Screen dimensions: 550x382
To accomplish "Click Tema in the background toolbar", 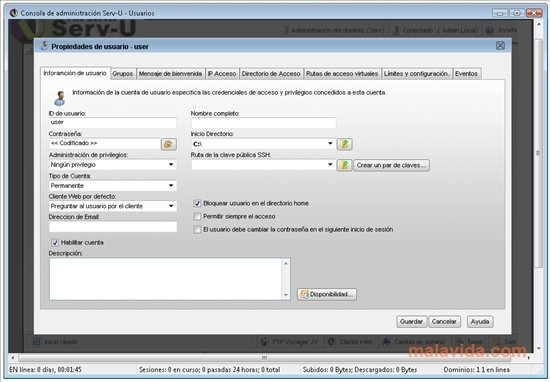I will coord(469,342).
